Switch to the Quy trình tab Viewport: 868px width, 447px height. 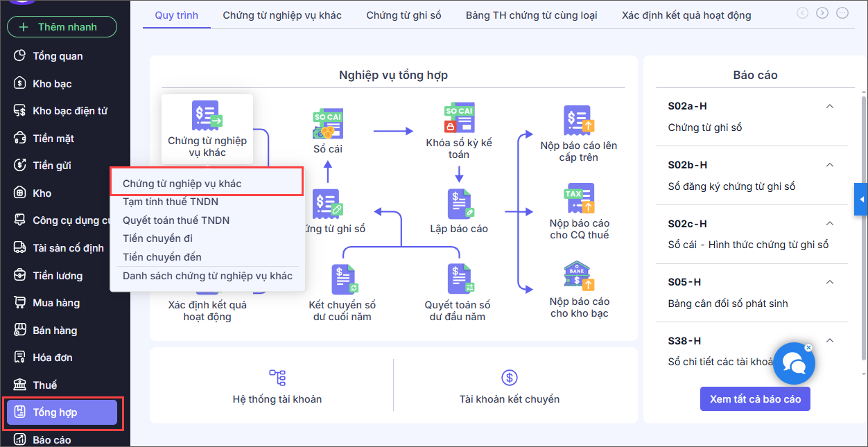coord(176,15)
